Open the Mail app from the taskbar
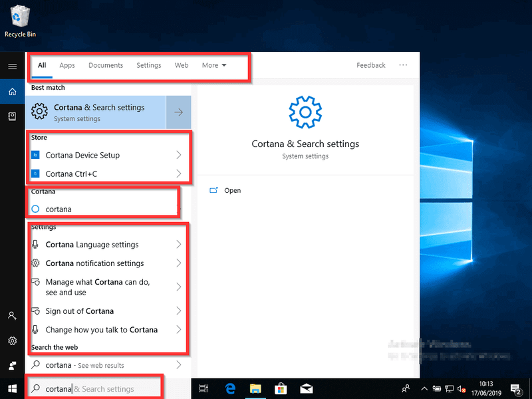The height and width of the screenshot is (399, 532). pyautogui.click(x=307, y=389)
